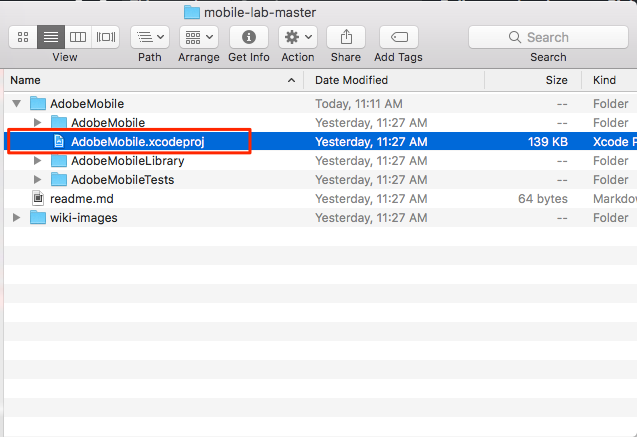Image resolution: width=637 pixels, height=437 pixels.
Task: Expand the AdobeMobileTests folder
Action: pos(37,180)
